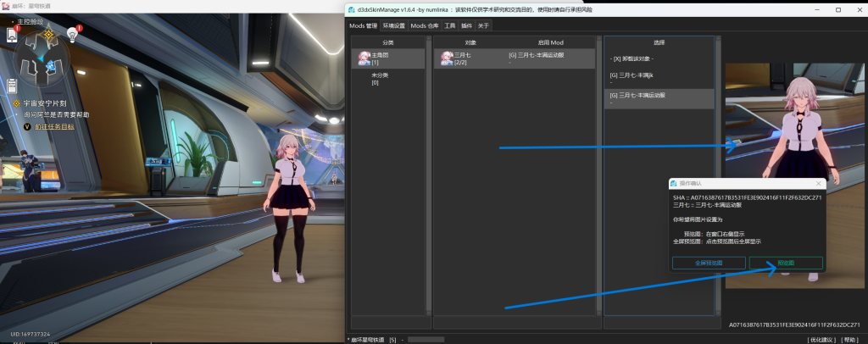Click the 选择 column header

pyautogui.click(x=659, y=42)
